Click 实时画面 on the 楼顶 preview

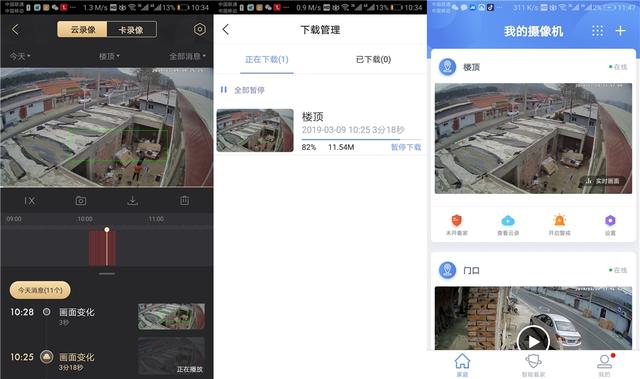tap(603, 181)
